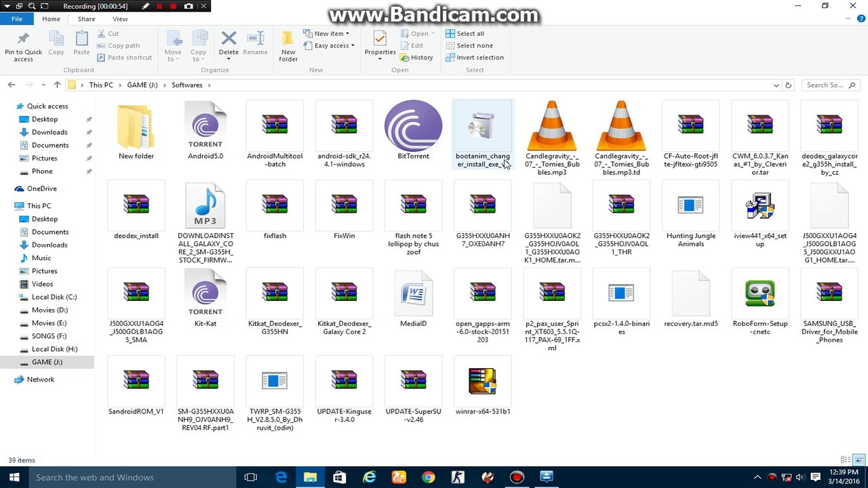This screenshot has width=868, height=488.
Task: Click Invert selection in the ribbon
Action: pyautogui.click(x=474, y=58)
